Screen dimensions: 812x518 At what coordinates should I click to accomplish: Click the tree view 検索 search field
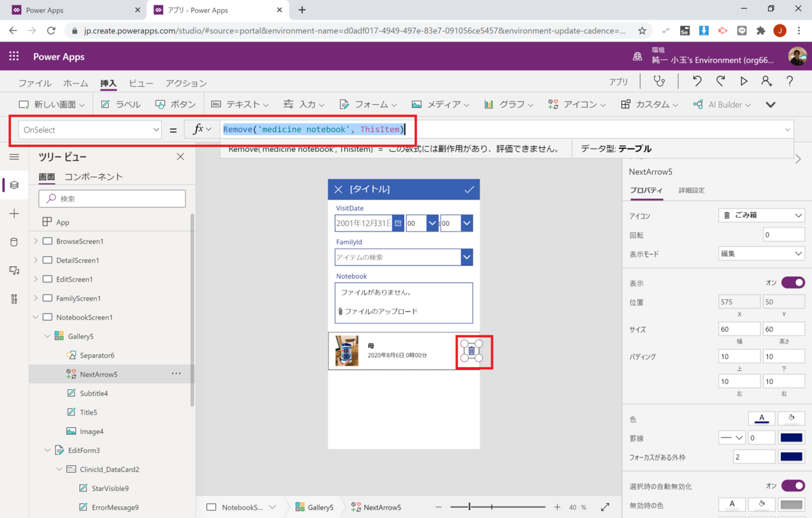(x=112, y=198)
